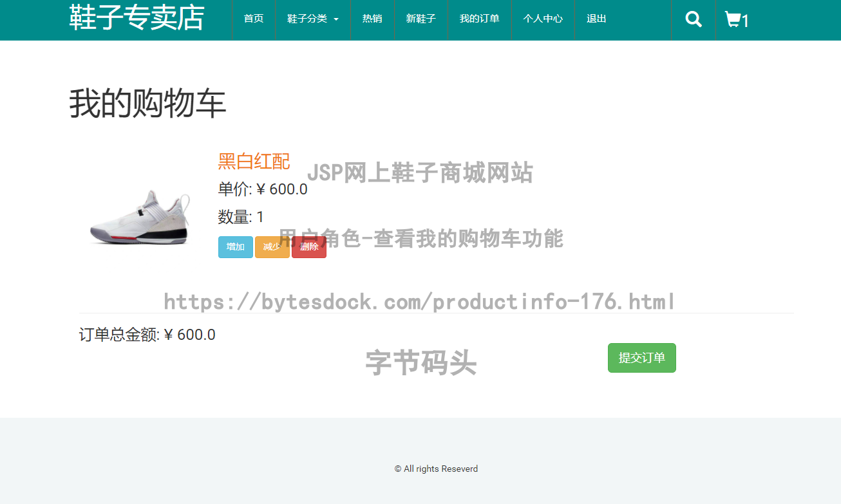Click the 鞋子专卖店 site logo
The width and height of the screenshot is (841, 504).
click(x=137, y=18)
